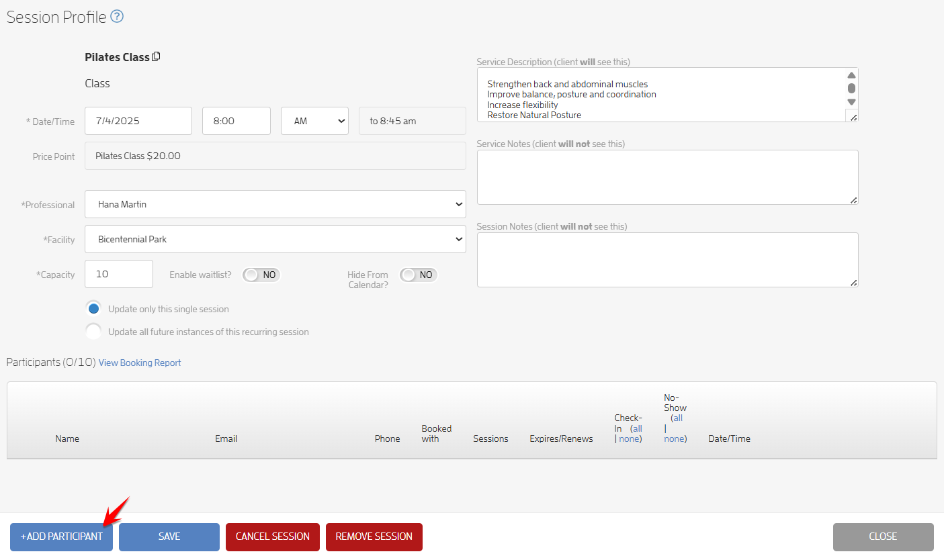Select Update all future instances option
The height and width of the screenshot is (560, 944).
point(94,332)
